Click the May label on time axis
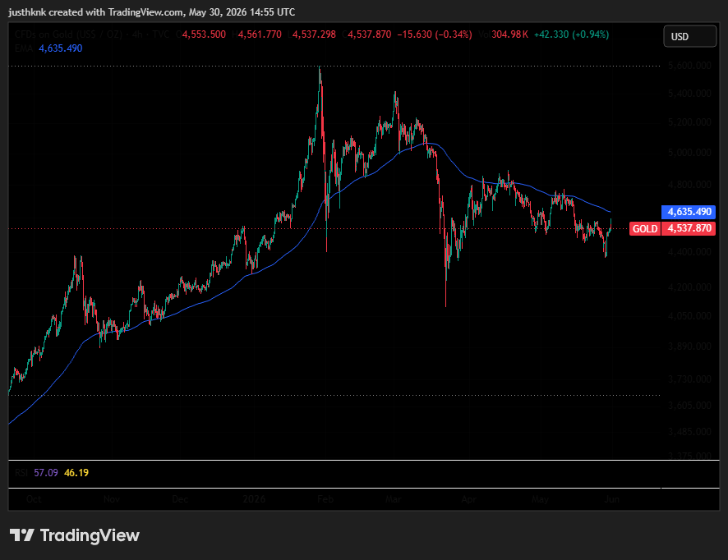Image resolution: width=728 pixels, height=560 pixels. coord(540,499)
